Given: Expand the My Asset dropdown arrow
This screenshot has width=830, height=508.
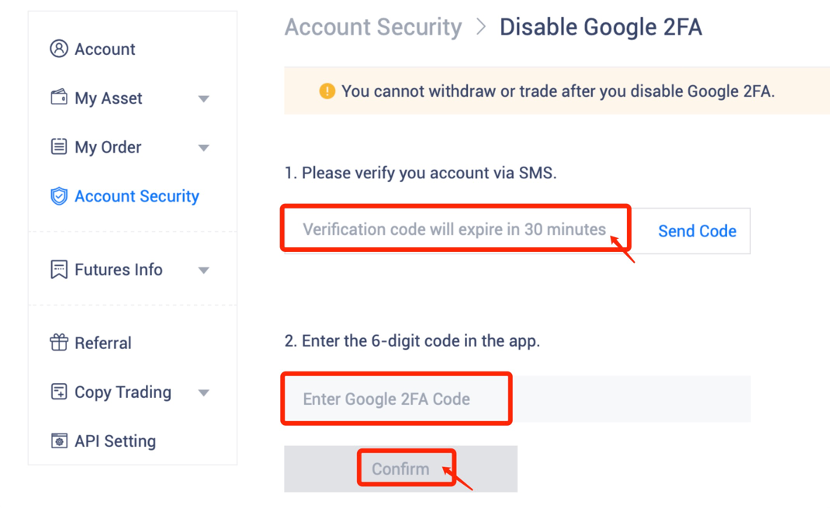Looking at the screenshot, I should [204, 99].
